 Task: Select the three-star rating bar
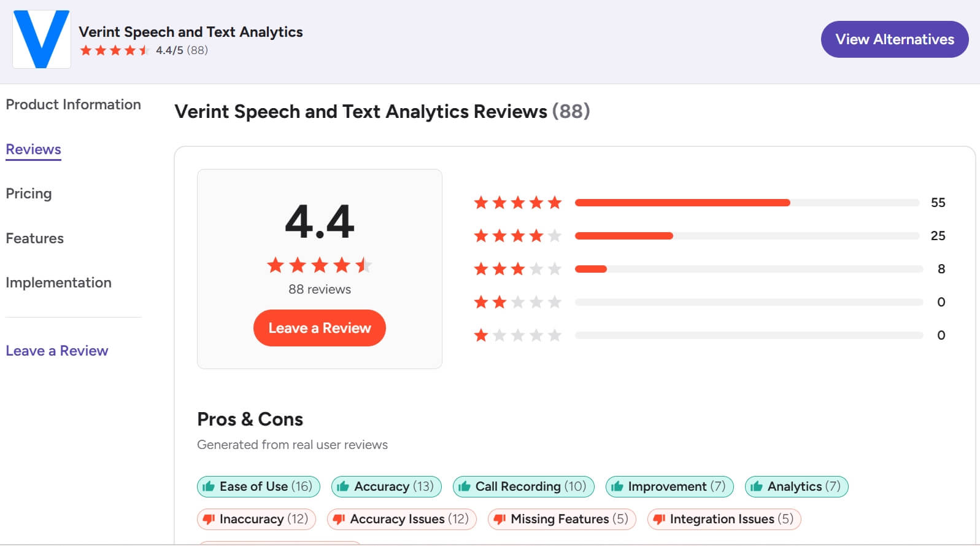tap(749, 269)
